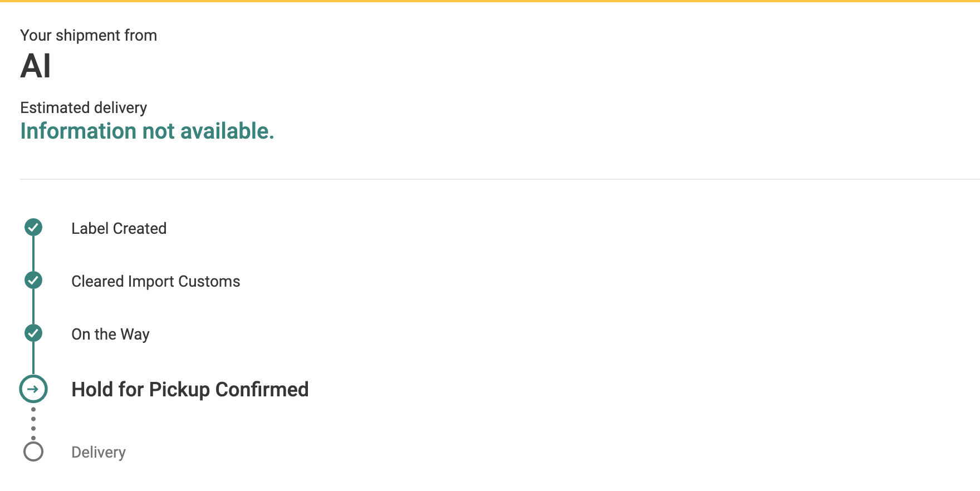Click the Cleared Import Customs checkmark icon

pos(33,280)
